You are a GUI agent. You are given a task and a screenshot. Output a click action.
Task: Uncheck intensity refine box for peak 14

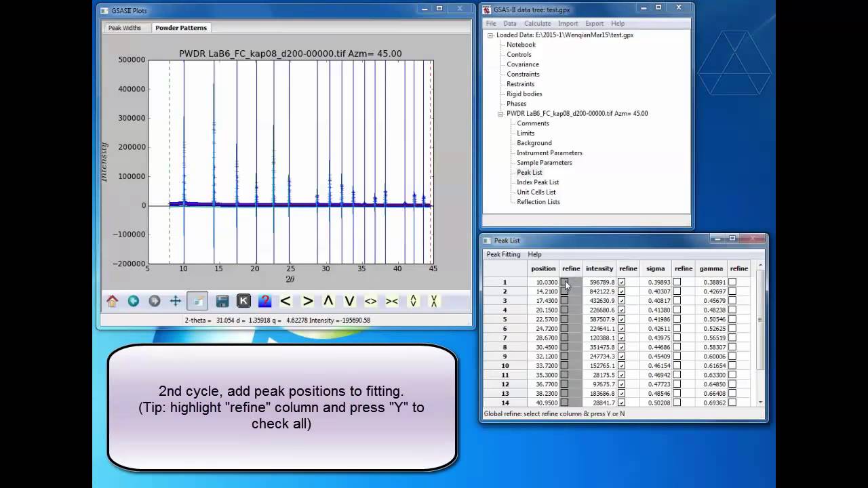click(x=621, y=403)
